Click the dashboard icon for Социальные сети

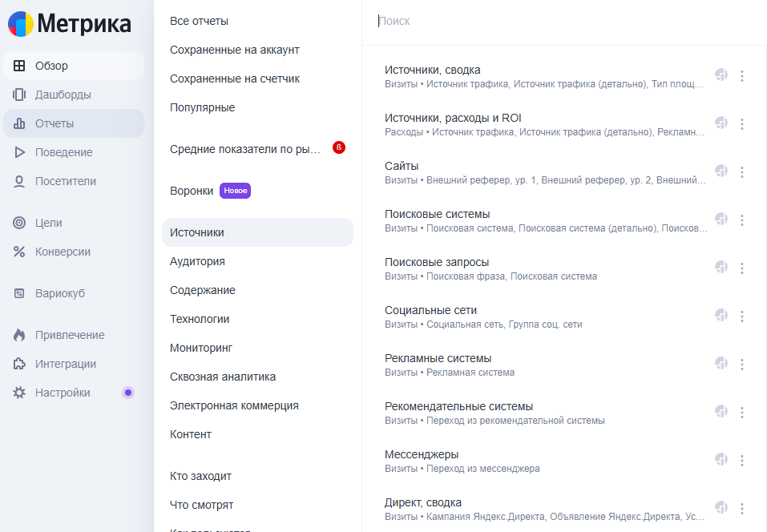click(x=721, y=314)
